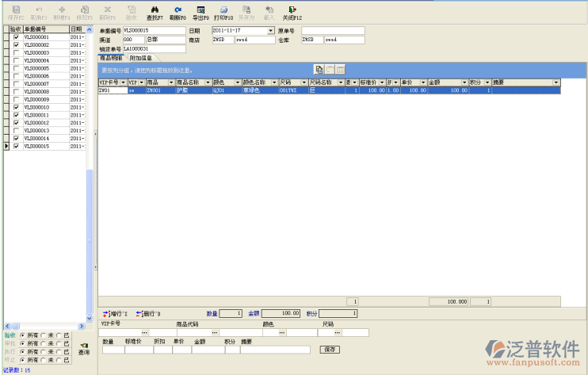Click the 删行 delete row icon
This screenshot has height=375, width=588.
point(140,314)
